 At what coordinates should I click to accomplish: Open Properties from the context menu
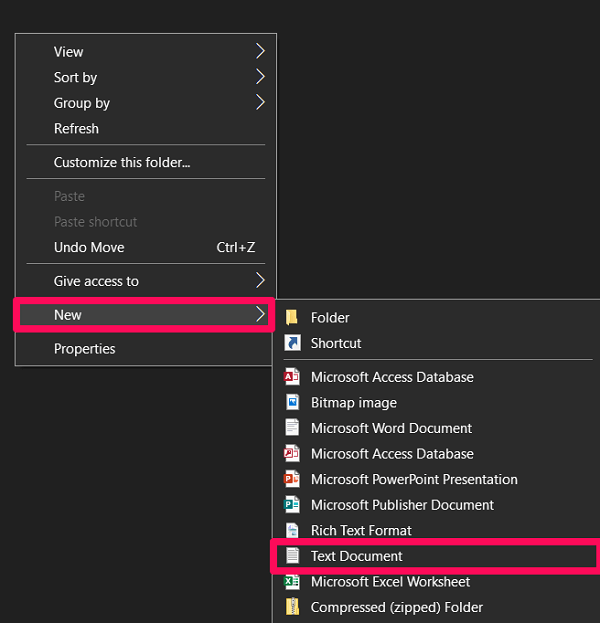(146, 348)
